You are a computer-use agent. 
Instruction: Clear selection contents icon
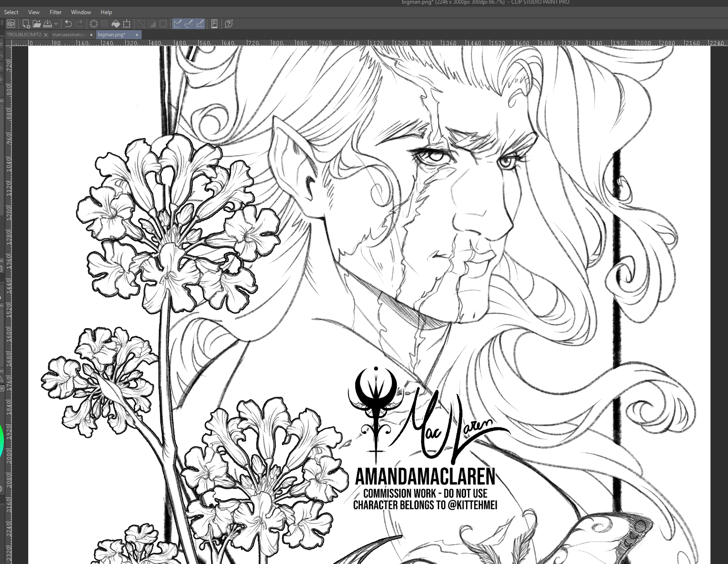[94, 24]
